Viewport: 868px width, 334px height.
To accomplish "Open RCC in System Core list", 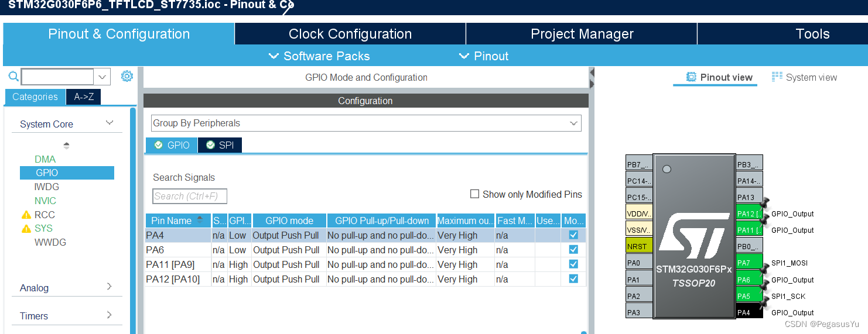I will point(45,215).
